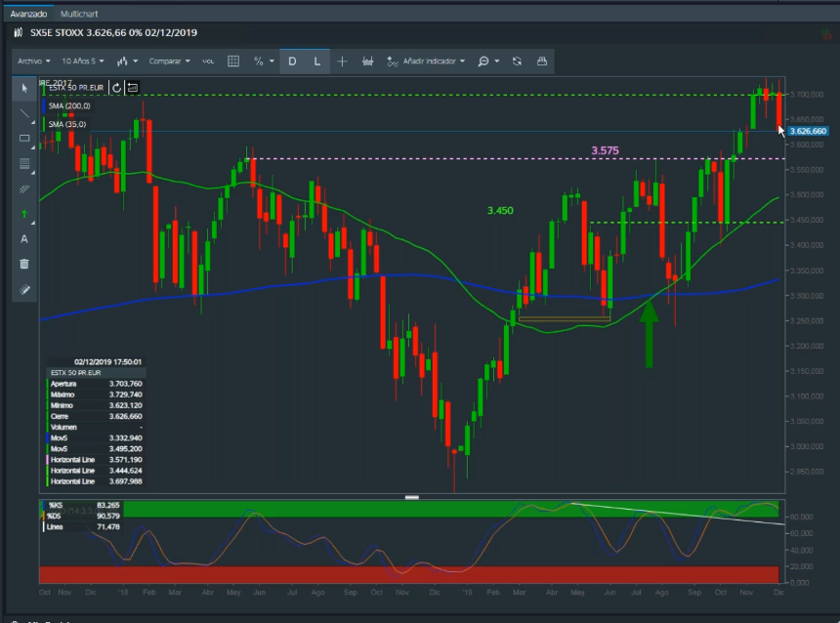Viewport: 840px width, 623px height.
Task: Select the white trendline on stochastic panel
Action: pos(678,515)
